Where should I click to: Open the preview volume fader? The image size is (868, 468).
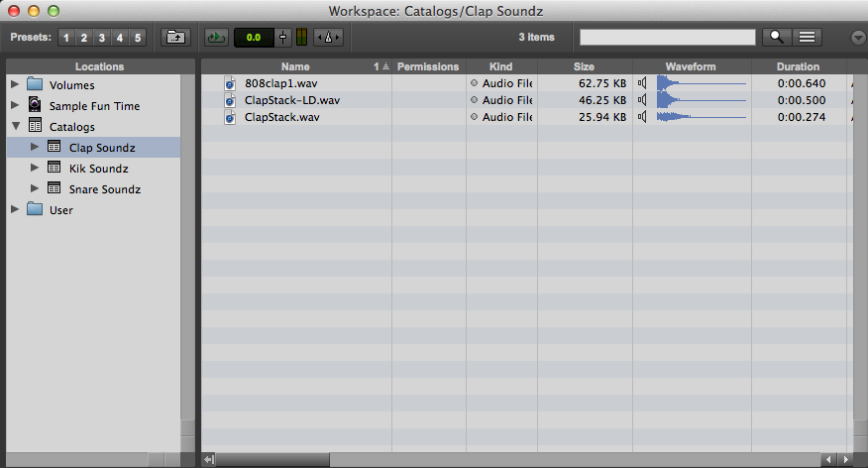(282, 37)
